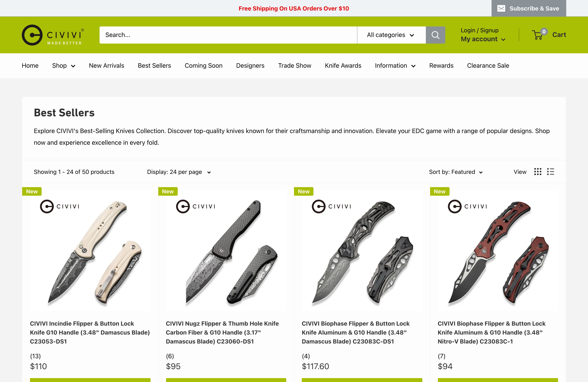
Task: Open the CIVIVI Nugz Flipper product title
Action: coord(222,332)
